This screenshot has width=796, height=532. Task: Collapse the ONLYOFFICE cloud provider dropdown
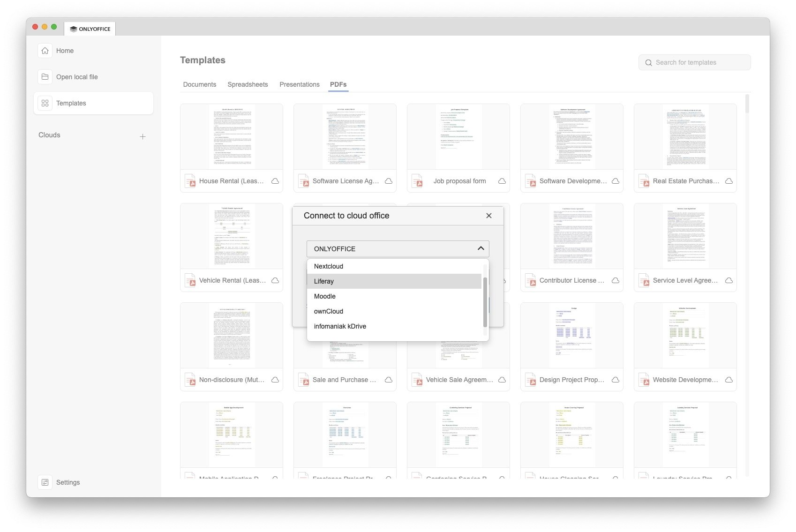coord(481,248)
